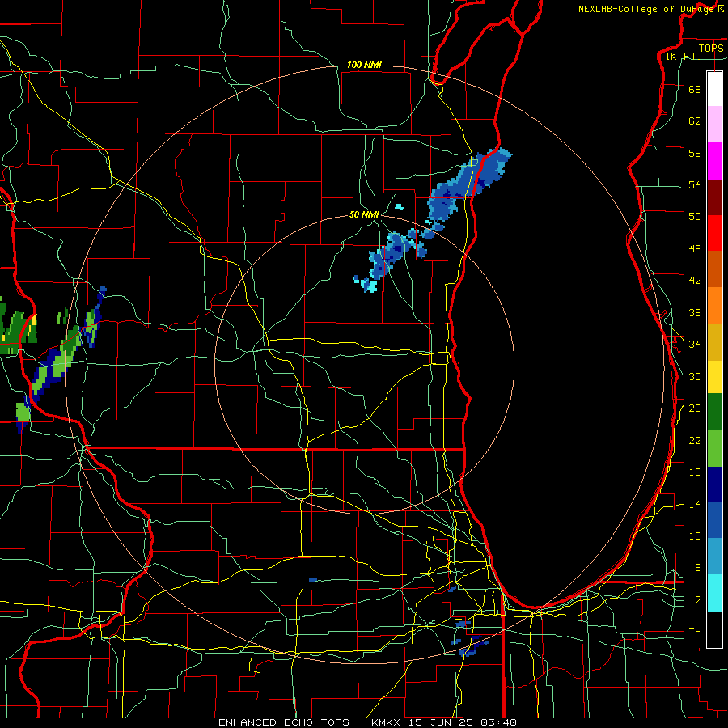Click the K FT units label
This screenshot has height=728, width=728.
click(684, 56)
